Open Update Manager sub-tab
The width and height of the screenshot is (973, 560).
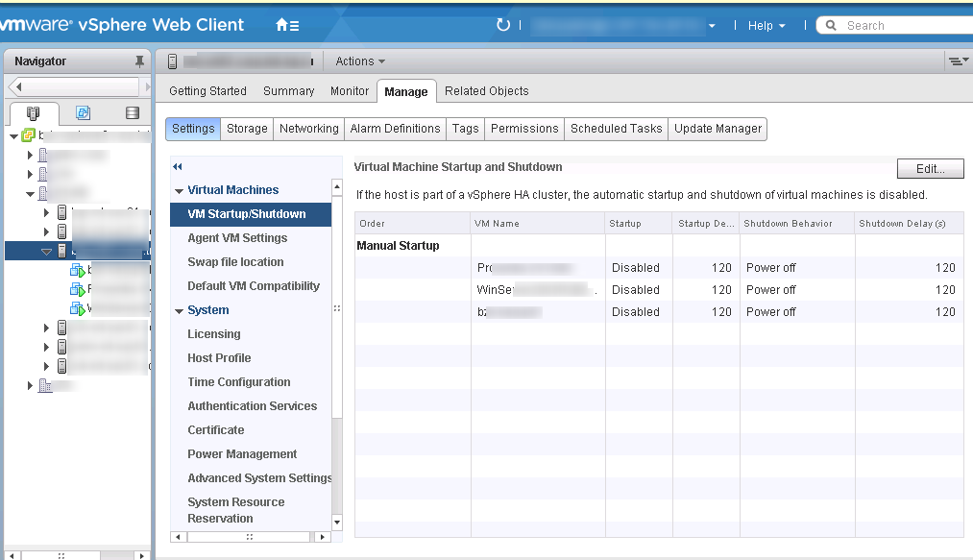[718, 129]
